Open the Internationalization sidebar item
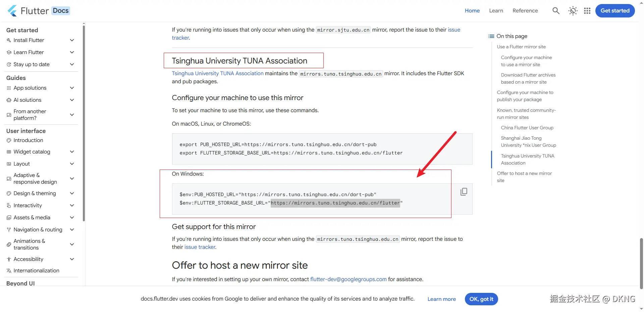The image size is (644, 312). coord(36,271)
